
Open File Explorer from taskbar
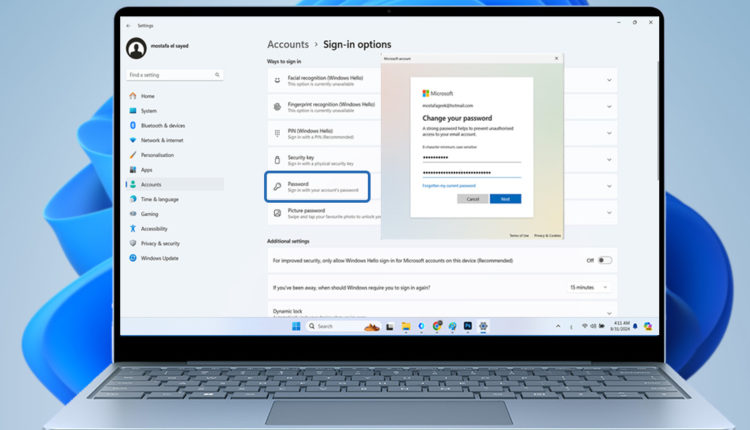point(406,326)
